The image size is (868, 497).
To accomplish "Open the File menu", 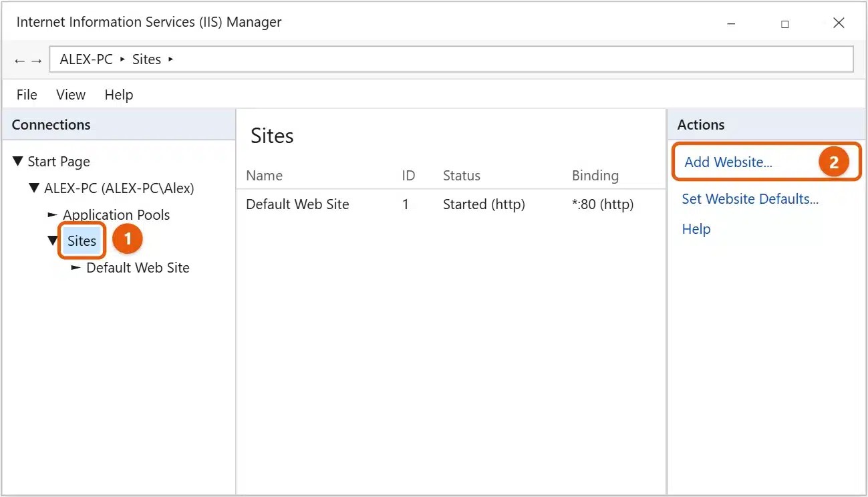I will 27,95.
